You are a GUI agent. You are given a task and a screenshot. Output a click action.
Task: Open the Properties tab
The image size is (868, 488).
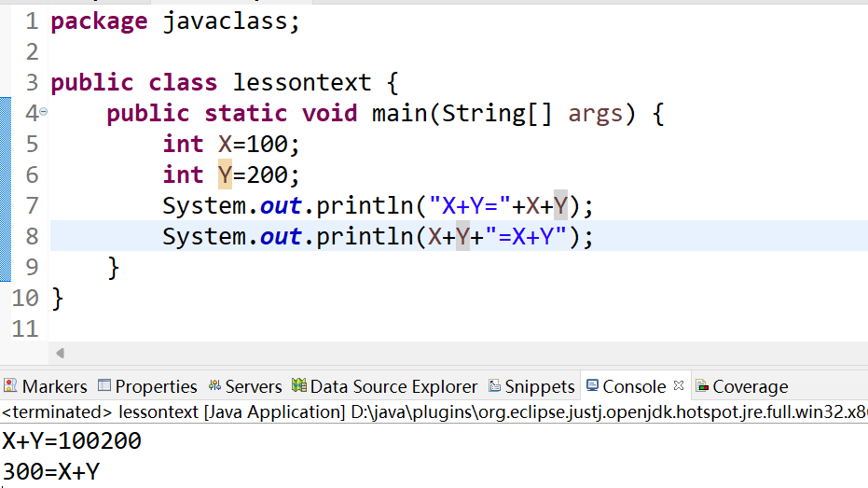click(156, 386)
